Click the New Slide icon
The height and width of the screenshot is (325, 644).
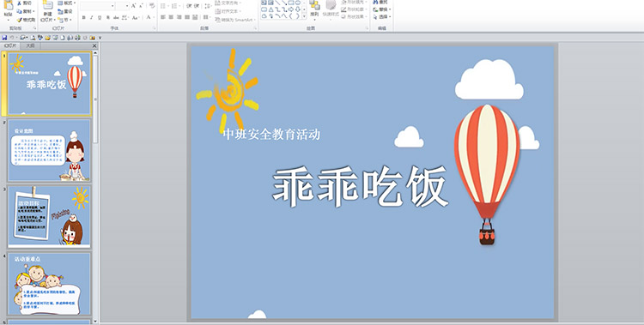coord(47,5)
